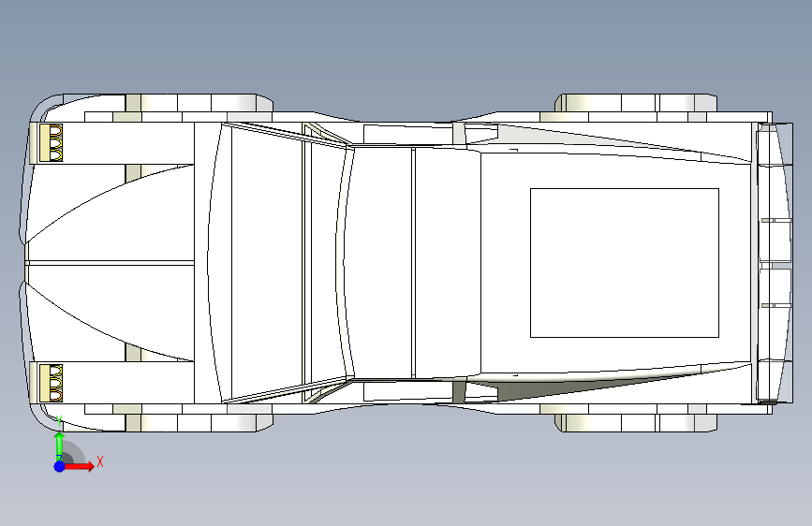Click the green Y axis arrow of the triad

tap(60, 446)
